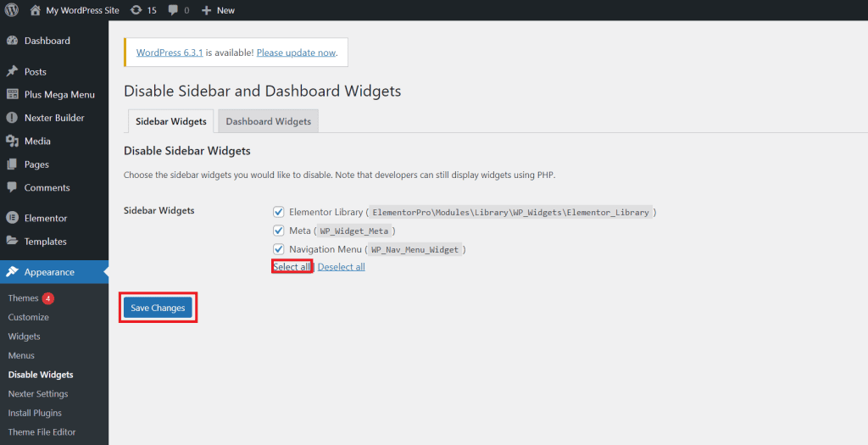Click the Comments icon in sidebar
The width and height of the screenshot is (868, 445).
(12, 187)
